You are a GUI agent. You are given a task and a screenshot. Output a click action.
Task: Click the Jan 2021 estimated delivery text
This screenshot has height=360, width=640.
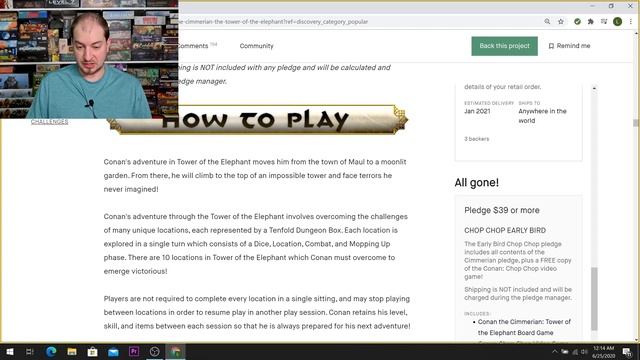(x=477, y=111)
